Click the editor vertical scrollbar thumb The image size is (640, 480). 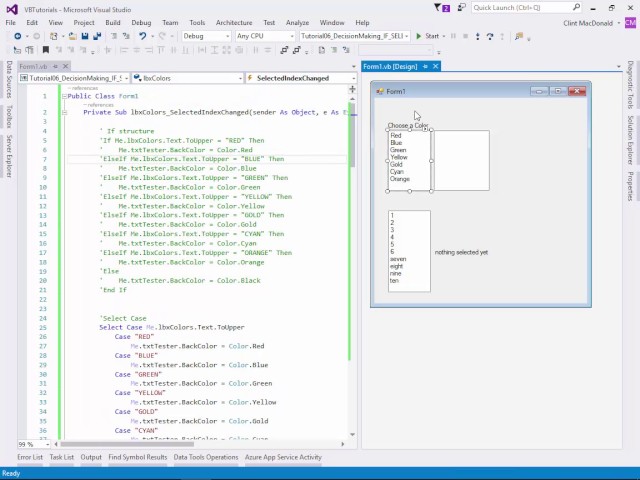[x=353, y=135]
